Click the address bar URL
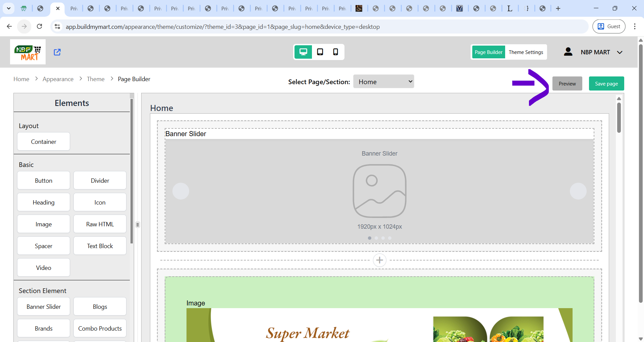The height and width of the screenshot is (342, 644). (223, 27)
